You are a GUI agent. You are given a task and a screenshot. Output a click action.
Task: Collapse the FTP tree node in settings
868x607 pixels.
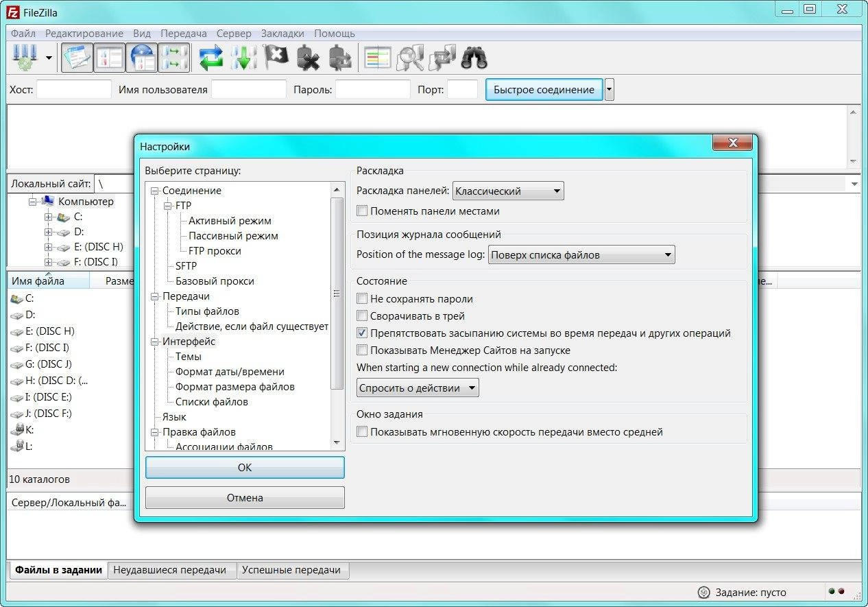click(x=168, y=206)
